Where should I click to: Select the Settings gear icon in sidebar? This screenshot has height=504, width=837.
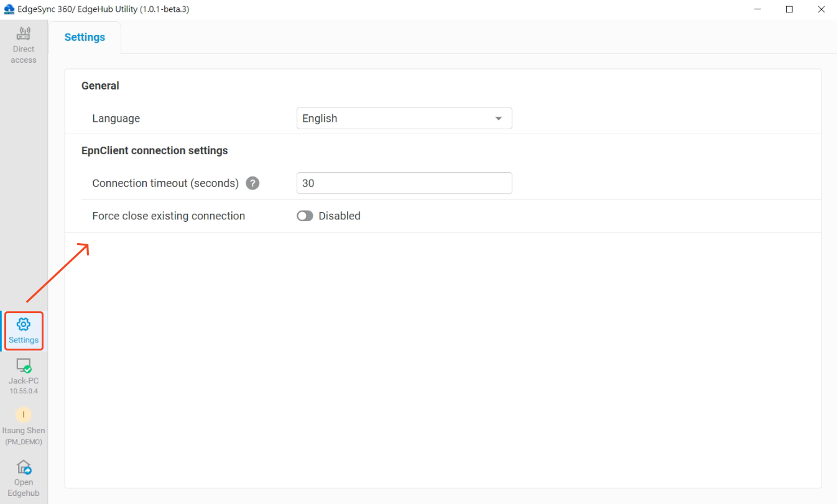(x=23, y=324)
